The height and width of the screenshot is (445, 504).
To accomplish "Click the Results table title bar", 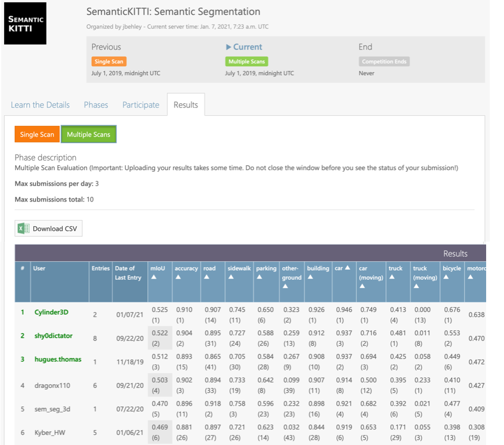I will click(251, 253).
